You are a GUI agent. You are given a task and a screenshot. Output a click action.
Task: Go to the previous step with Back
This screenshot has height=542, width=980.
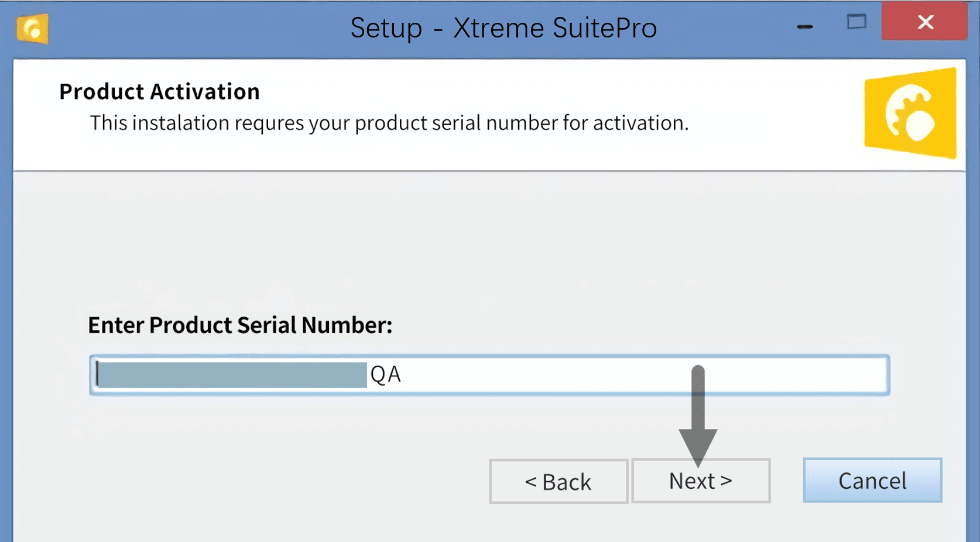558,481
